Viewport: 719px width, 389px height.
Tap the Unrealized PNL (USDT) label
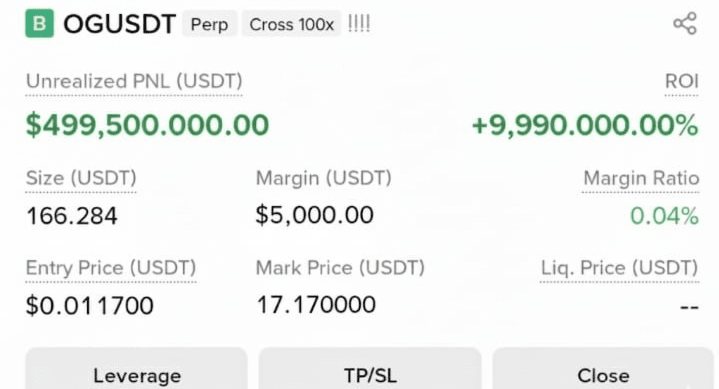[134, 82]
